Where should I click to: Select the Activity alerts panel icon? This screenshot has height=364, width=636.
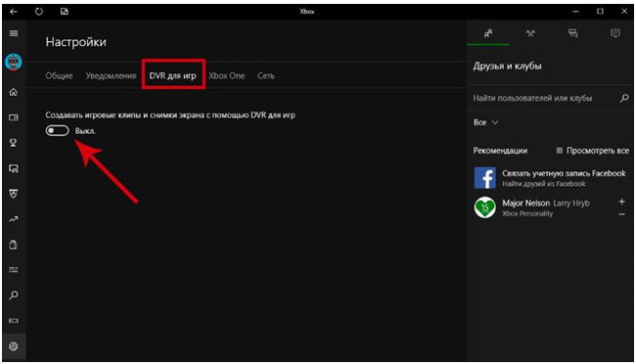click(x=615, y=33)
